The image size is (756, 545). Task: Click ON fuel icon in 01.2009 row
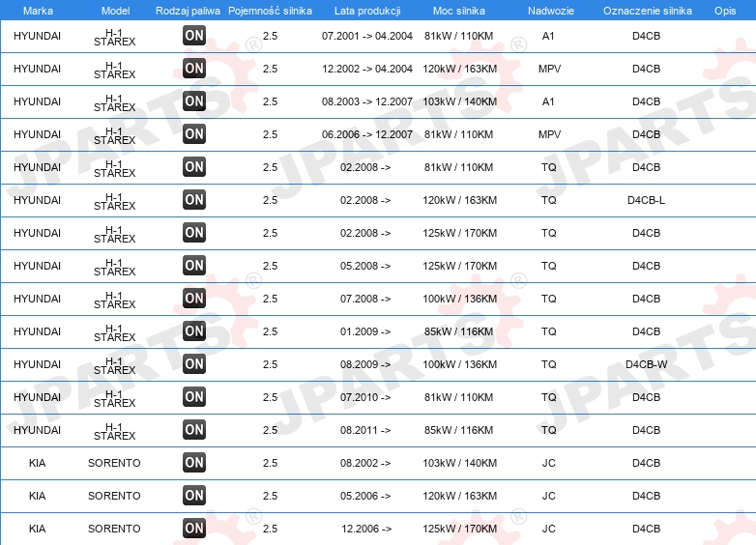[x=194, y=330]
